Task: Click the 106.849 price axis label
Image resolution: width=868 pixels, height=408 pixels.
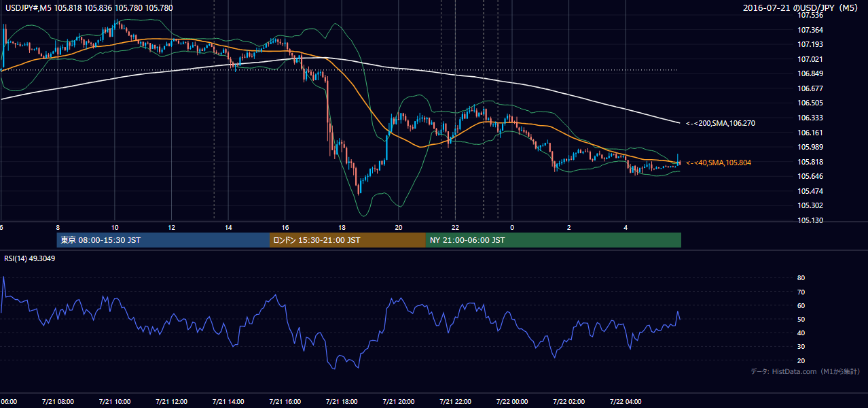Action: [811, 73]
